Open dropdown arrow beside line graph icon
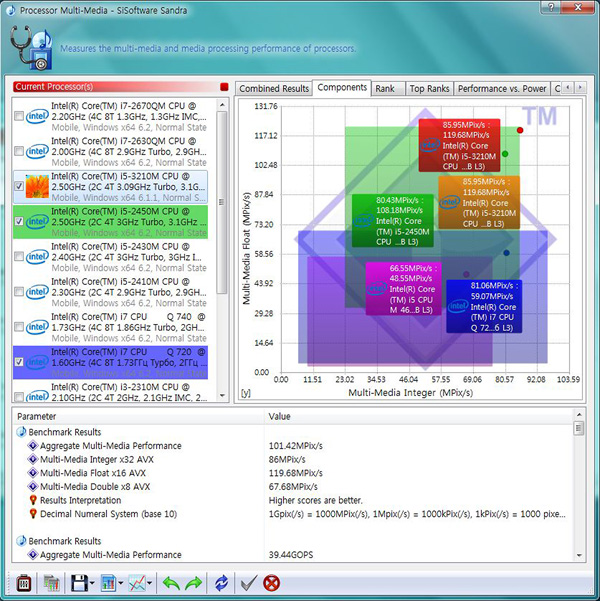This screenshot has width=600, height=601. [x=150, y=582]
